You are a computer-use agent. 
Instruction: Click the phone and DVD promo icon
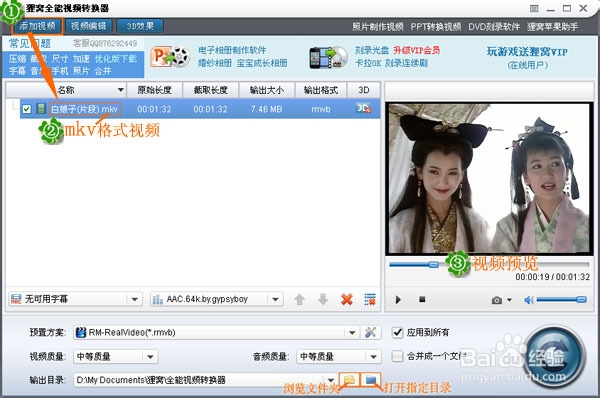[x=328, y=57]
